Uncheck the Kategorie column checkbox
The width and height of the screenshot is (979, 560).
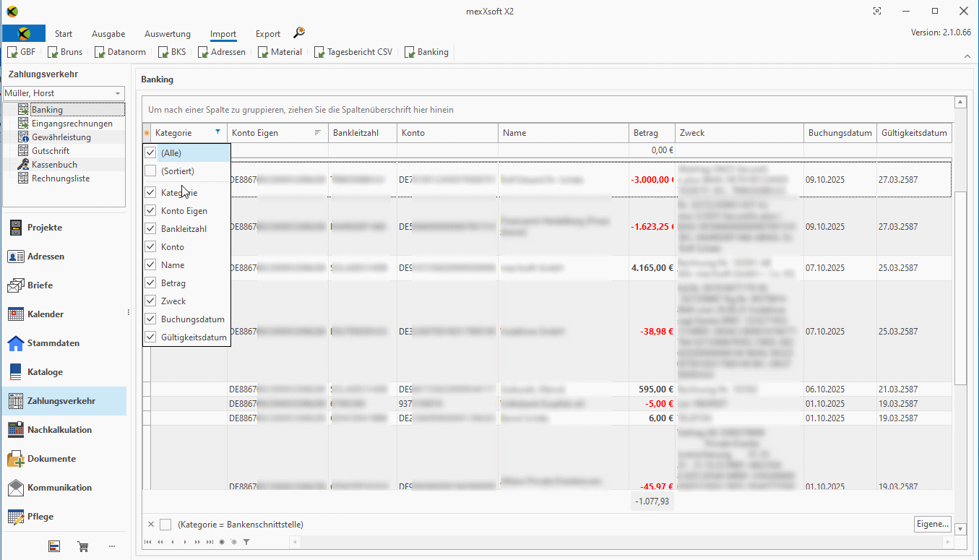point(150,193)
